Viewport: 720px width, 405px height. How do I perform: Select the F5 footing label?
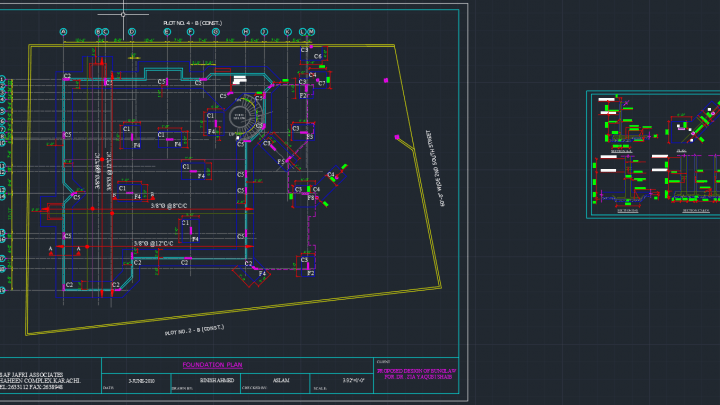coord(281,162)
